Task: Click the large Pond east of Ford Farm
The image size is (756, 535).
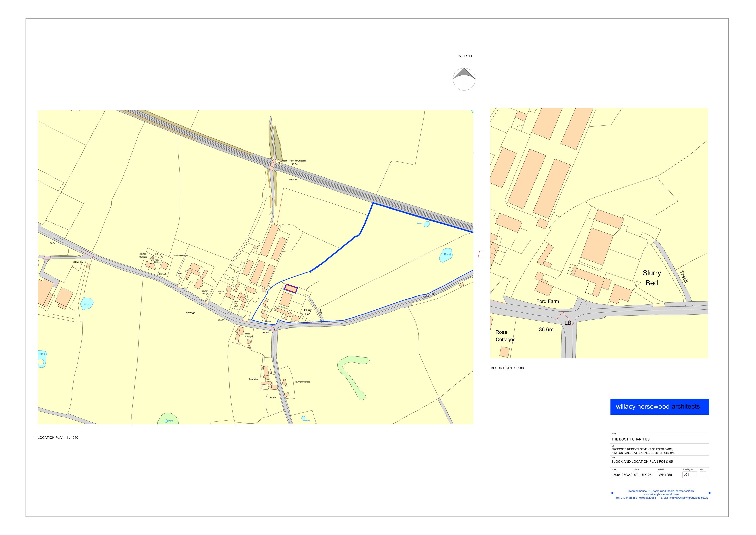Action: coord(446,255)
